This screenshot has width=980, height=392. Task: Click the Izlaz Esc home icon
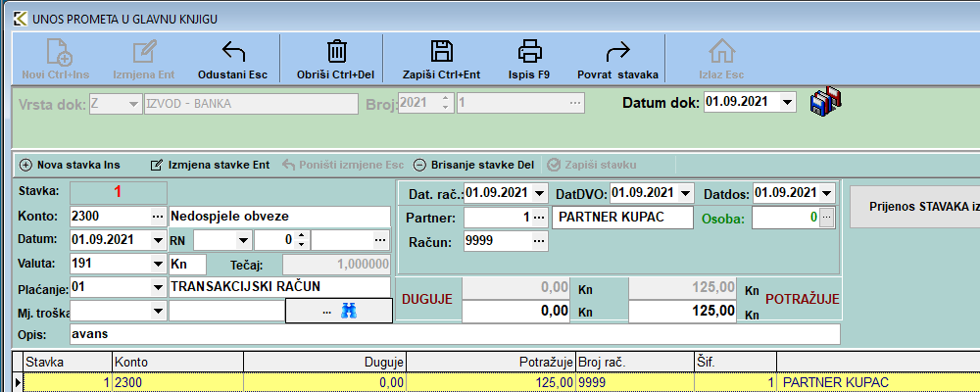point(721,51)
